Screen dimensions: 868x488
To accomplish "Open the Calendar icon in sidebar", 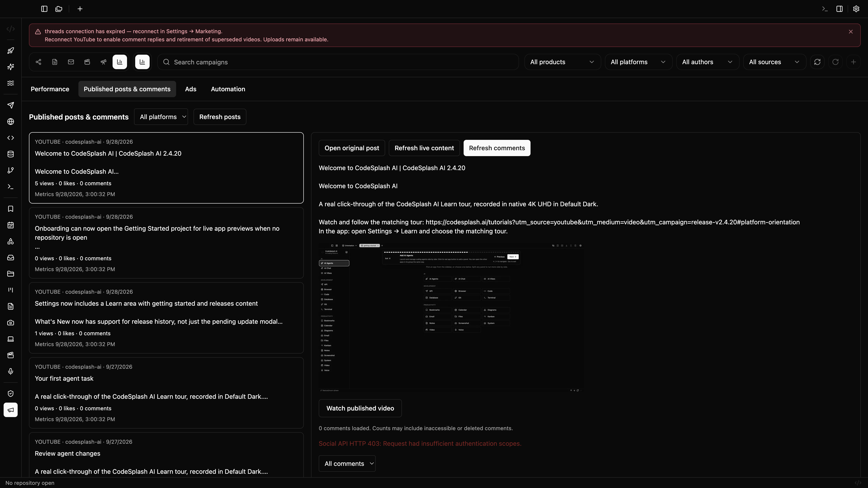I will (10, 225).
